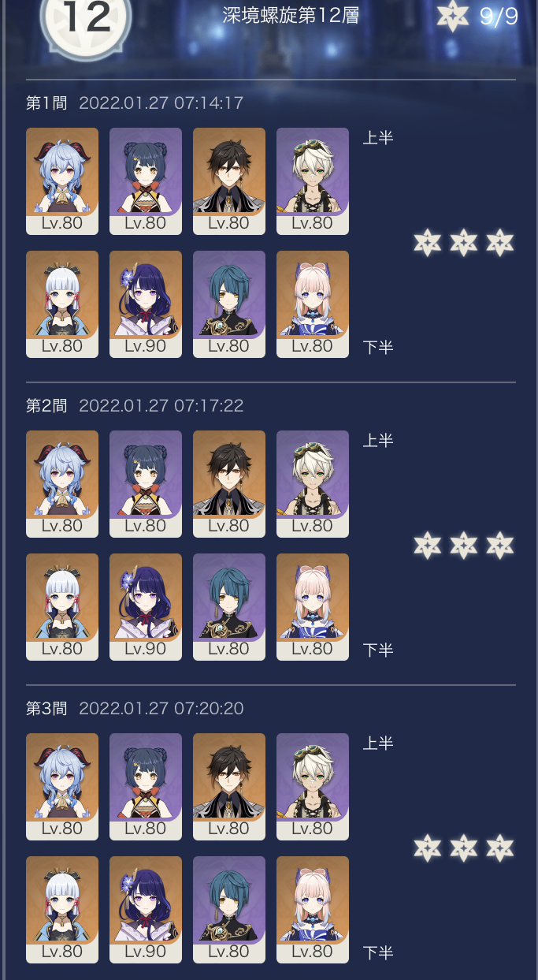Select dark-haired bun girl portrait in Chamber 1

[146, 181]
